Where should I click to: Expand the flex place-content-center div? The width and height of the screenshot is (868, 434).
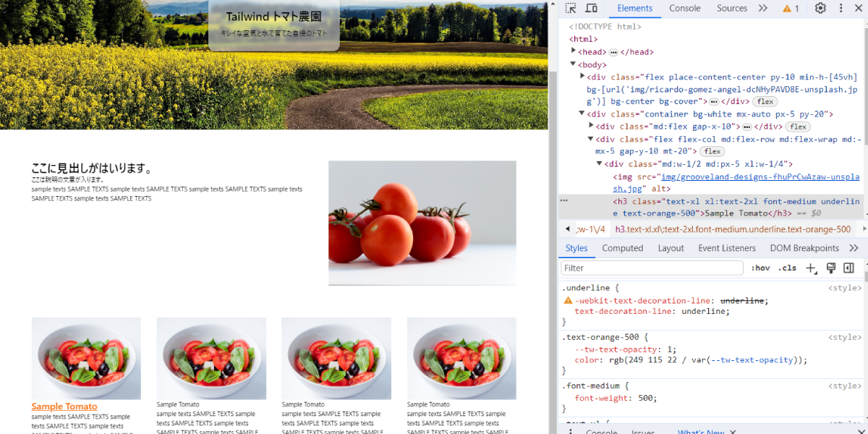[x=582, y=77]
